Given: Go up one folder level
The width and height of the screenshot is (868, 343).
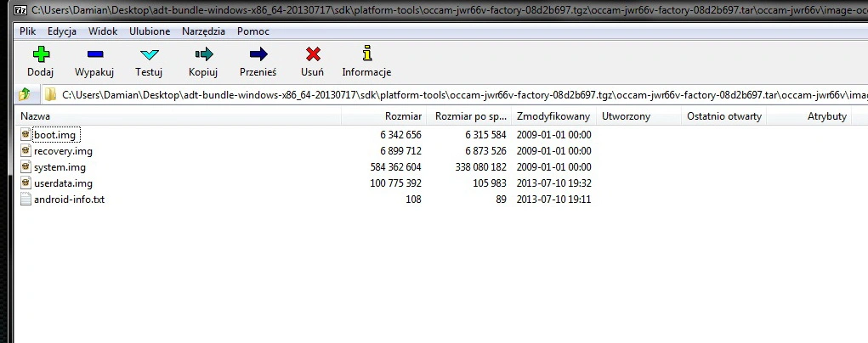Looking at the screenshot, I should (25, 93).
